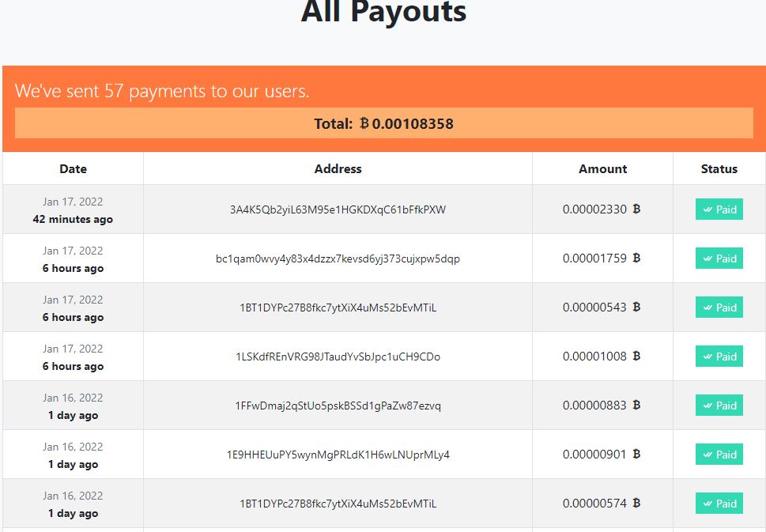766x532 pixels.
Task: Click the Paid badge for 0.00000901 payout
Action: coord(719,455)
